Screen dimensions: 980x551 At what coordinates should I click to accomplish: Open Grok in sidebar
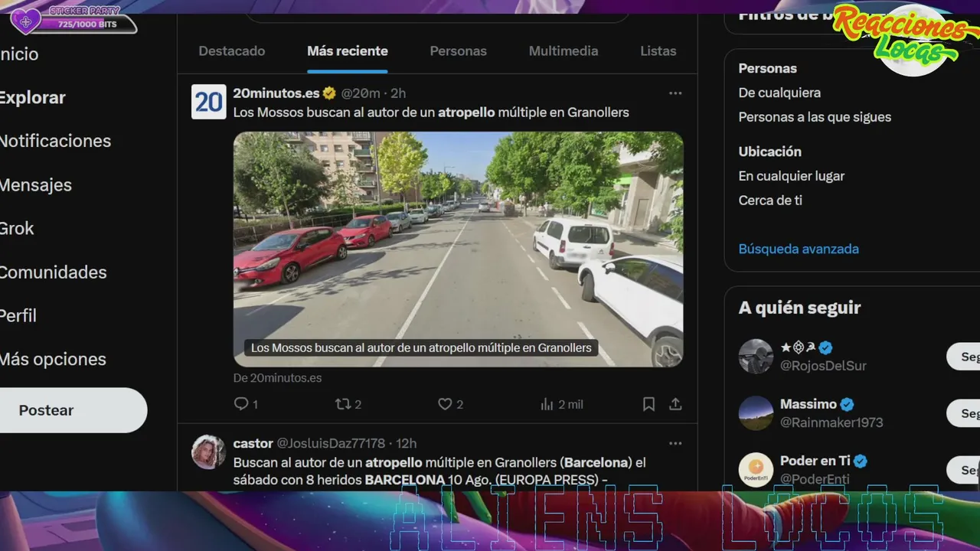coord(17,228)
